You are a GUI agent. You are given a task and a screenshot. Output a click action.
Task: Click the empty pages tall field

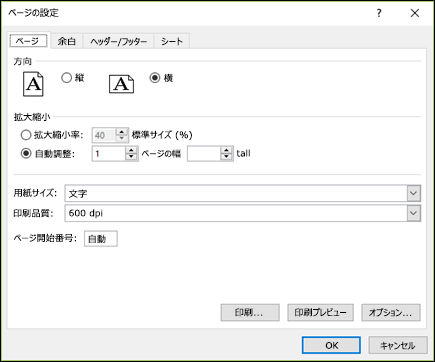pos(204,154)
